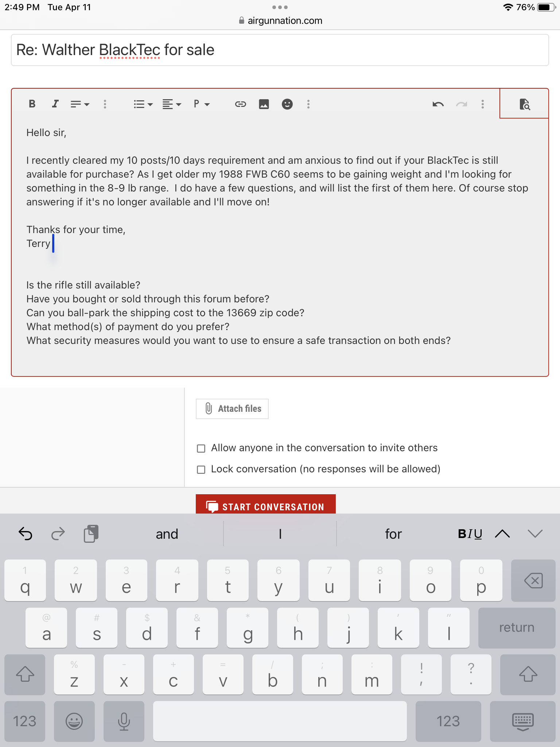Start dictation with microphone key
The image size is (560, 747).
(124, 721)
